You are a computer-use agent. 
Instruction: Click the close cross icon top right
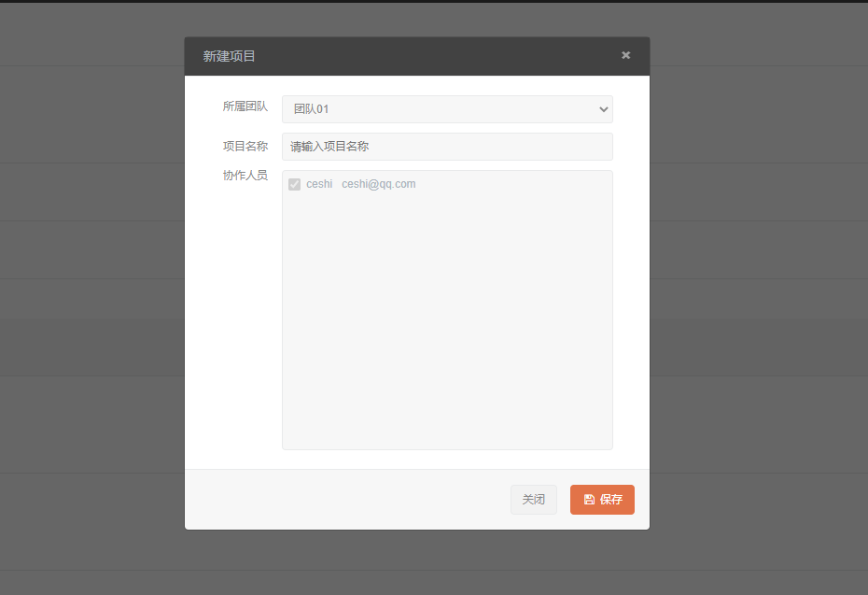[625, 55]
